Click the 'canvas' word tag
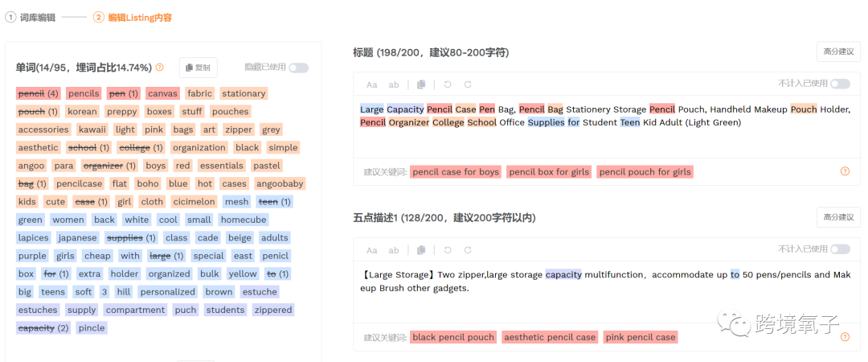This screenshot has height=362, width=868. tap(162, 93)
